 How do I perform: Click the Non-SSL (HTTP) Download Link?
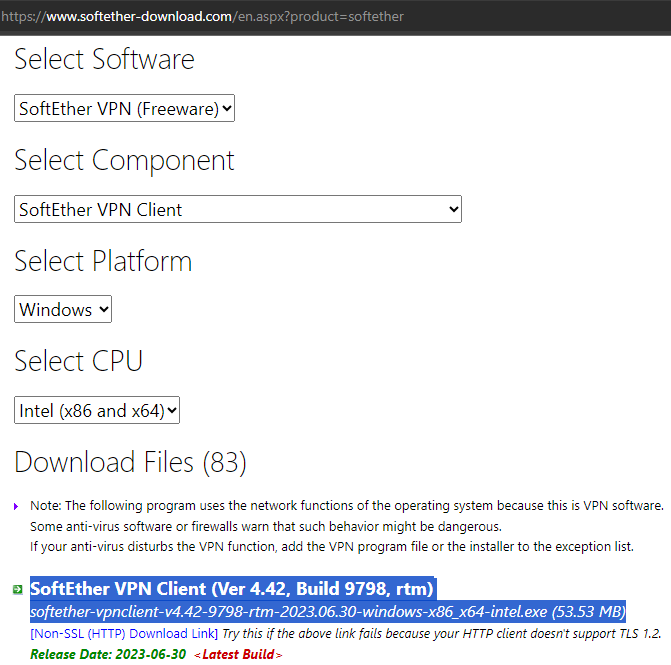click(x=124, y=634)
